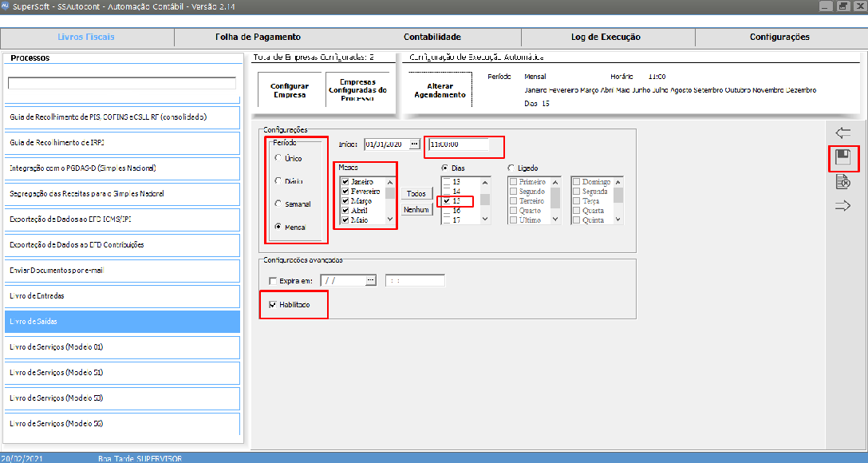The image size is (868, 463).
Task: Enable the Expira em checkbox
Action: pos(274,281)
